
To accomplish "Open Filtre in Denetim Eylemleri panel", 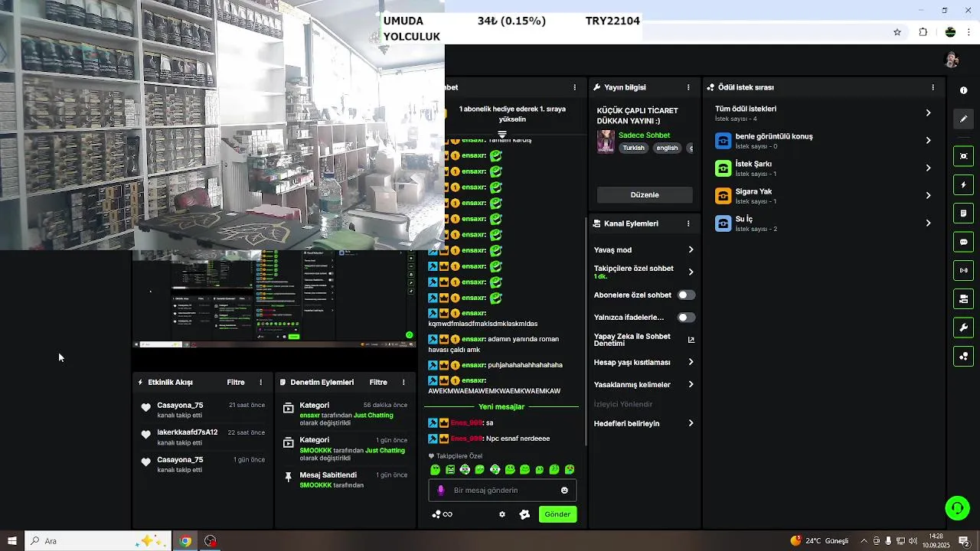I will [378, 382].
